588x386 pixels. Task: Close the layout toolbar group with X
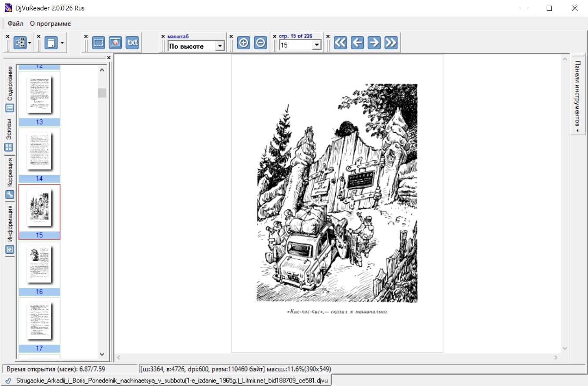coord(7,37)
